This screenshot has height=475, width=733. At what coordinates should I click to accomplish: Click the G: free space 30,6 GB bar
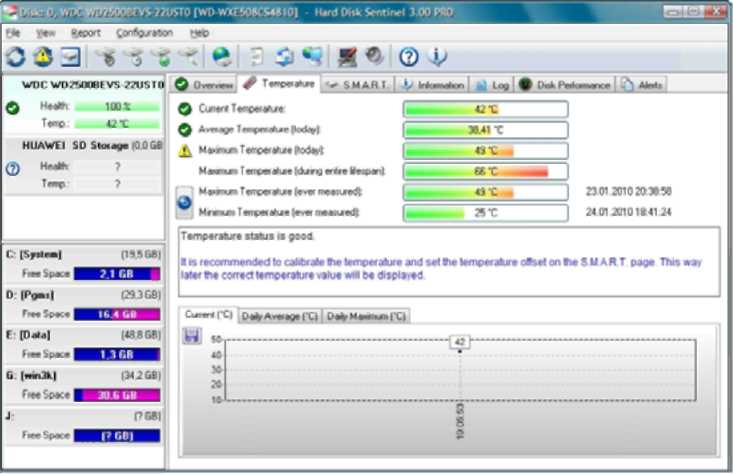tap(117, 395)
